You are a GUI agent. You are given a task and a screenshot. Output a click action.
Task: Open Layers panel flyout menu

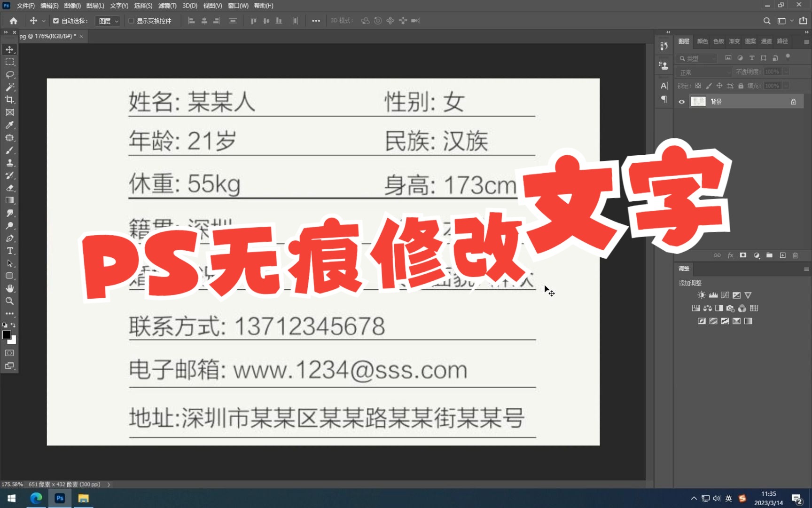pyautogui.click(x=806, y=42)
